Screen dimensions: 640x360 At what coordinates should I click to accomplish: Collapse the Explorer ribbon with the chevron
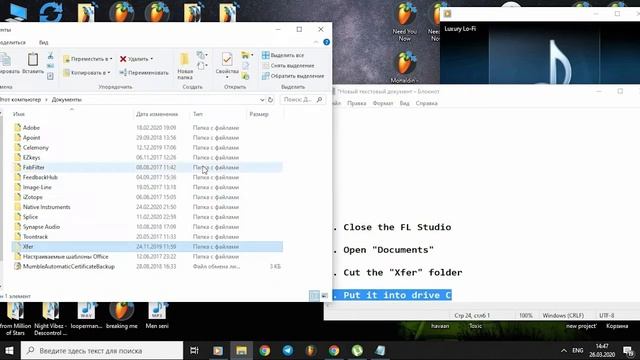point(316,42)
